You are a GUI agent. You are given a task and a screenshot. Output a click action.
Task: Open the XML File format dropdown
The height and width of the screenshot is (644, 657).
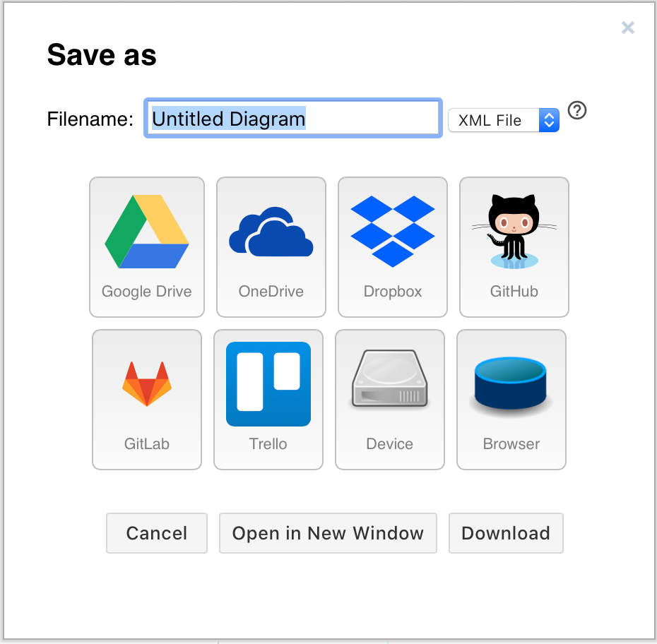pyautogui.click(x=503, y=120)
